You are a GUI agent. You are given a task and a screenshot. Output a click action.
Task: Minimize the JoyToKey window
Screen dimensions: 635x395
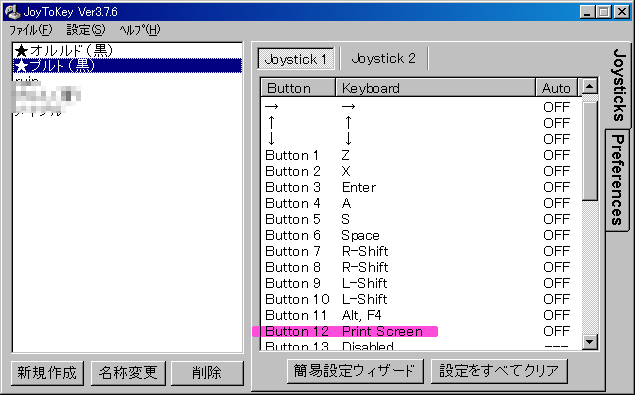click(x=587, y=12)
